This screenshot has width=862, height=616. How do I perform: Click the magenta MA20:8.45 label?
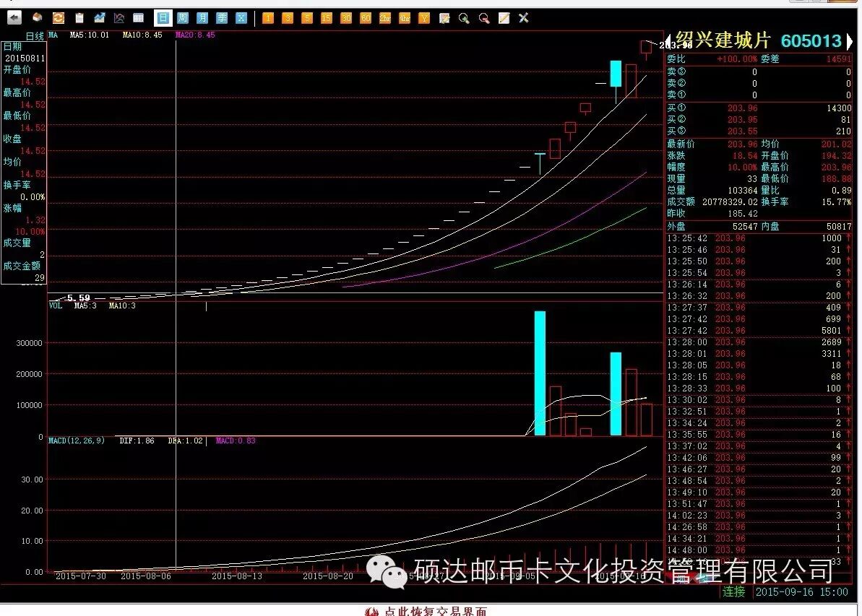pos(195,35)
